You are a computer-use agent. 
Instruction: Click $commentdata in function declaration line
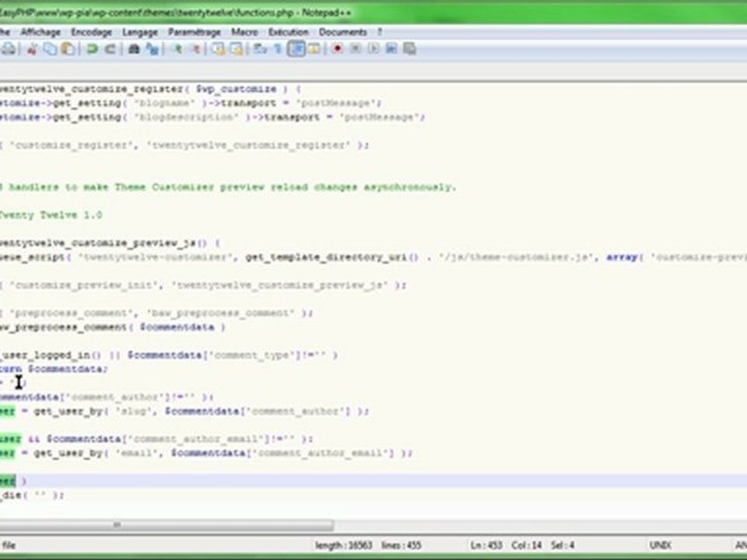click(x=177, y=327)
